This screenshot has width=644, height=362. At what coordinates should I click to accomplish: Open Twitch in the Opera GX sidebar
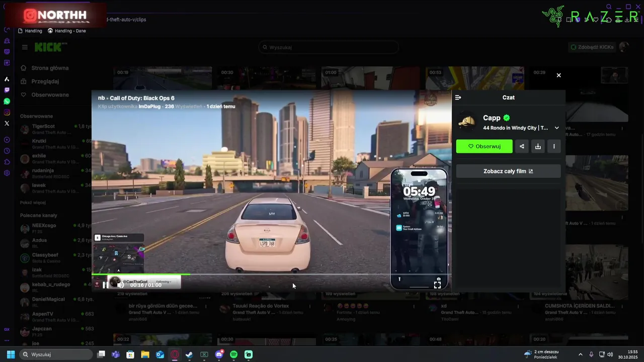point(7,90)
